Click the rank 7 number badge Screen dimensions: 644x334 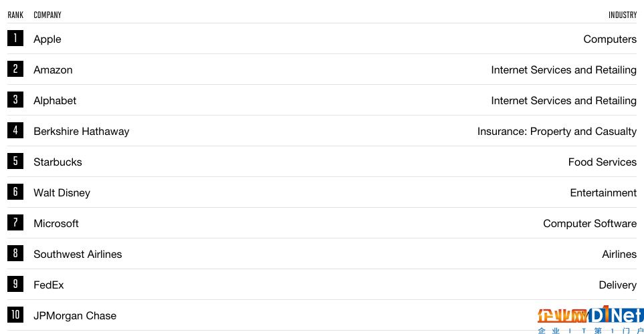pyautogui.click(x=15, y=223)
